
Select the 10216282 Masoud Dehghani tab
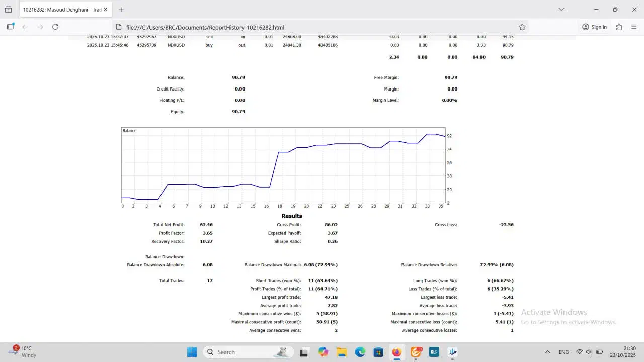coord(60,10)
